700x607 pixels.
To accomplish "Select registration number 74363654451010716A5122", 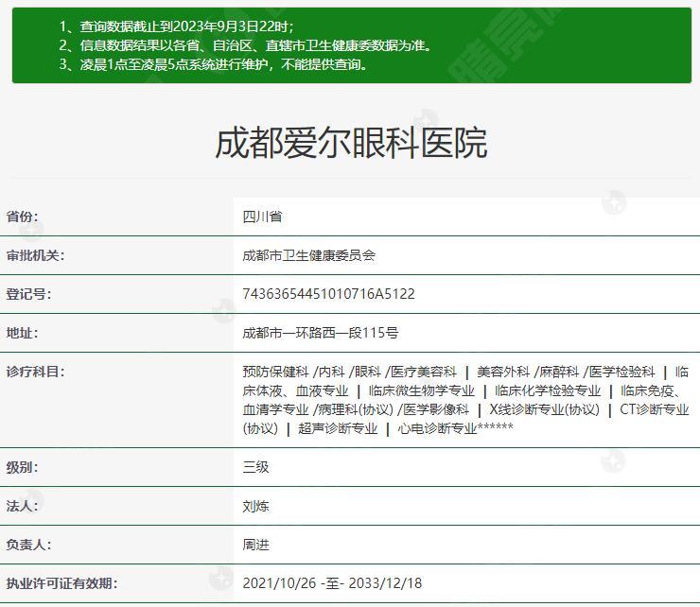I will click(x=328, y=294).
